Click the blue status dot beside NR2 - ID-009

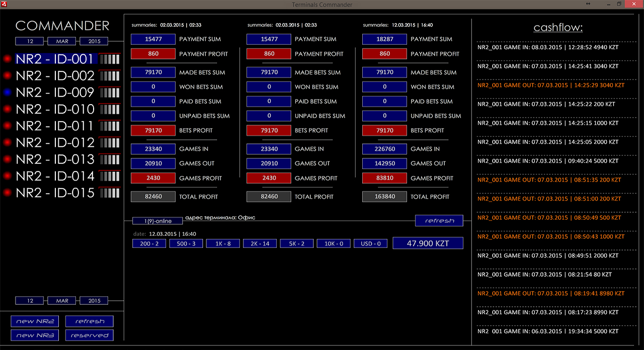tap(7, 93)
